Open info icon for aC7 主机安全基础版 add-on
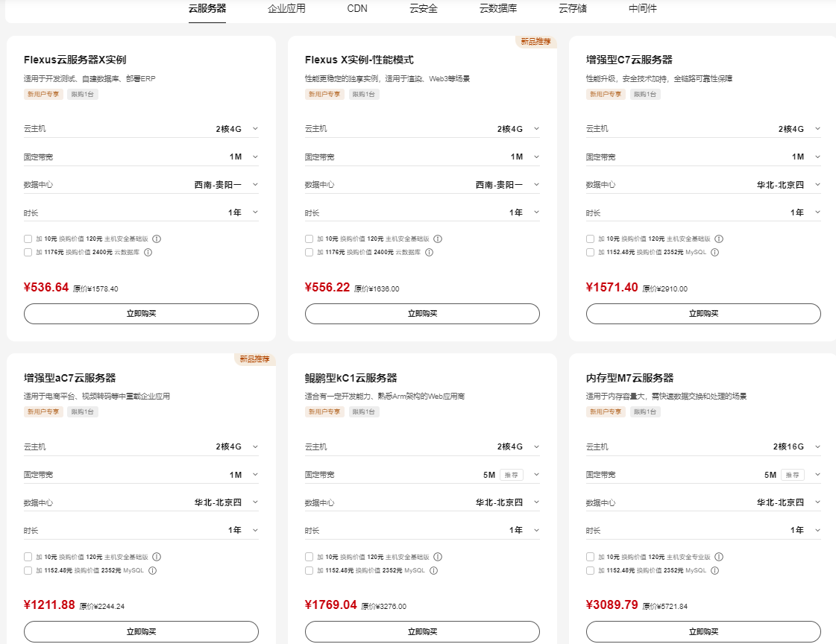The image size is (836, 644). (x=157, y=557)
